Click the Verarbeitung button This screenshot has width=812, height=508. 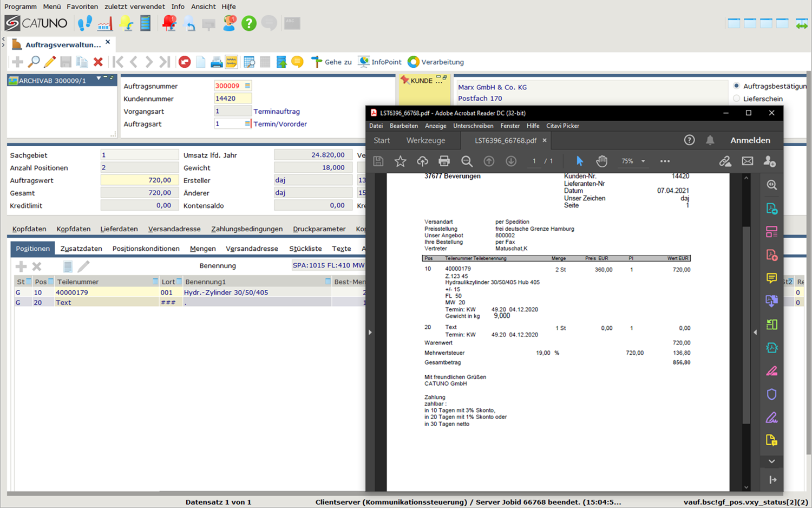pyautogui.click(x=436, y=62)
